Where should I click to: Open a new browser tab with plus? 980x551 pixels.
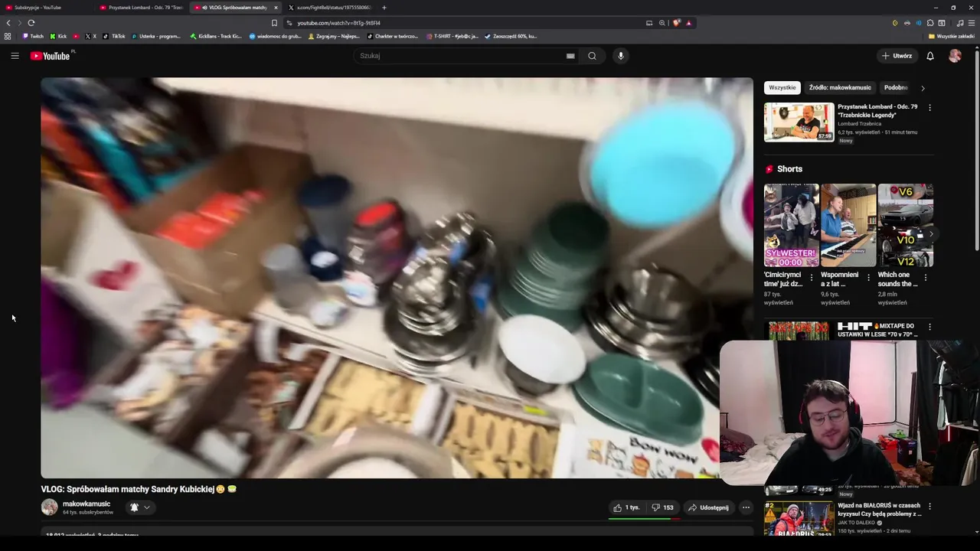pyautogui.click(x=384, y=8)
